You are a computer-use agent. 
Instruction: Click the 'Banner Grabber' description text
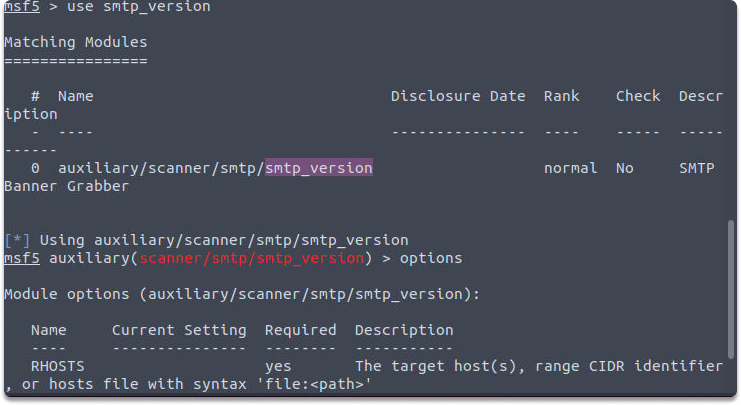(x=67, y=186)
